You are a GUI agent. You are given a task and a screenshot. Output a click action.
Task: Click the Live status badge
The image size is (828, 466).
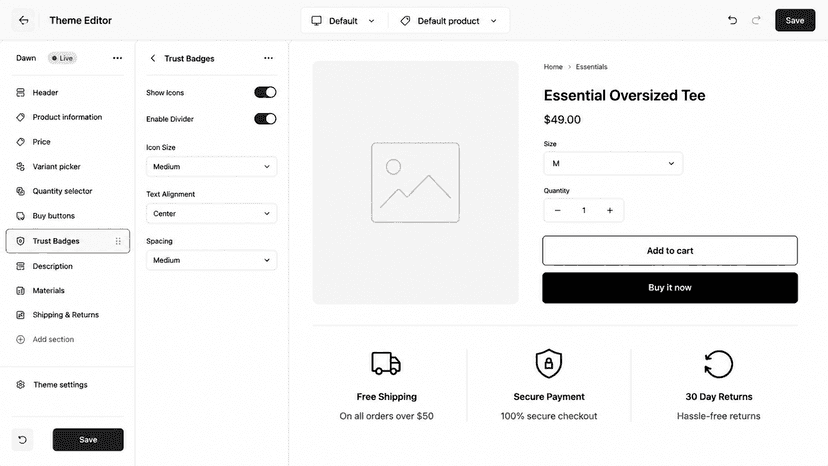[62, 58]
